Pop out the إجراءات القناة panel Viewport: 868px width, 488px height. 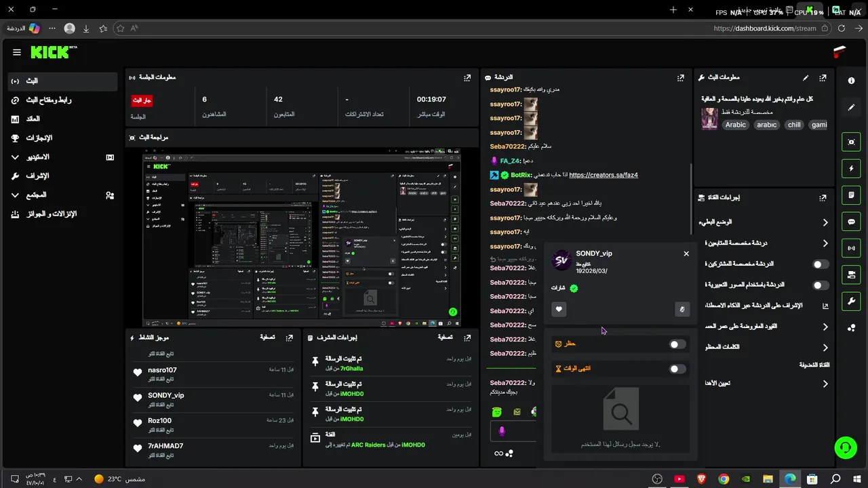click(x=823, y=198)
